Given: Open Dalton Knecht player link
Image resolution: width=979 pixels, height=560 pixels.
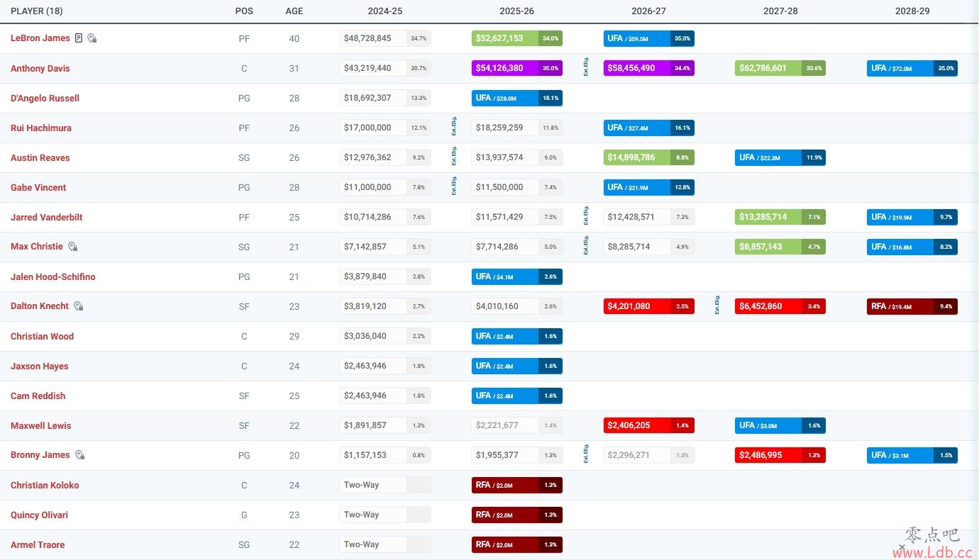Looking at the screenshot, I should (40, 306).
